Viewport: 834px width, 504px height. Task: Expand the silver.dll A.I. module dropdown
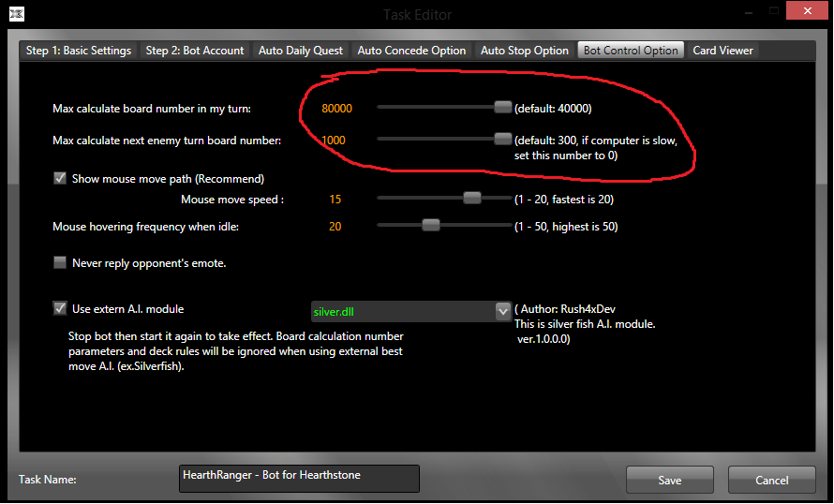pos(502,312)
